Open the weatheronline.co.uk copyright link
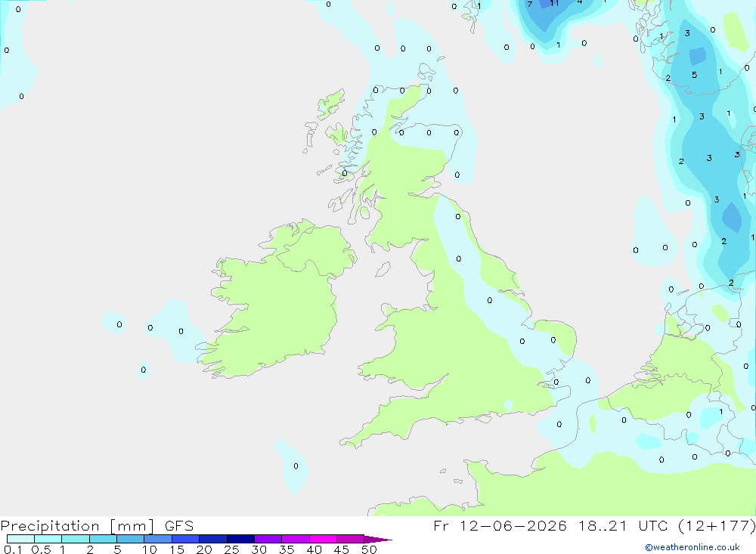Image resolution: width=756 pixels, height=554 pixels. [x=692, y=547]
